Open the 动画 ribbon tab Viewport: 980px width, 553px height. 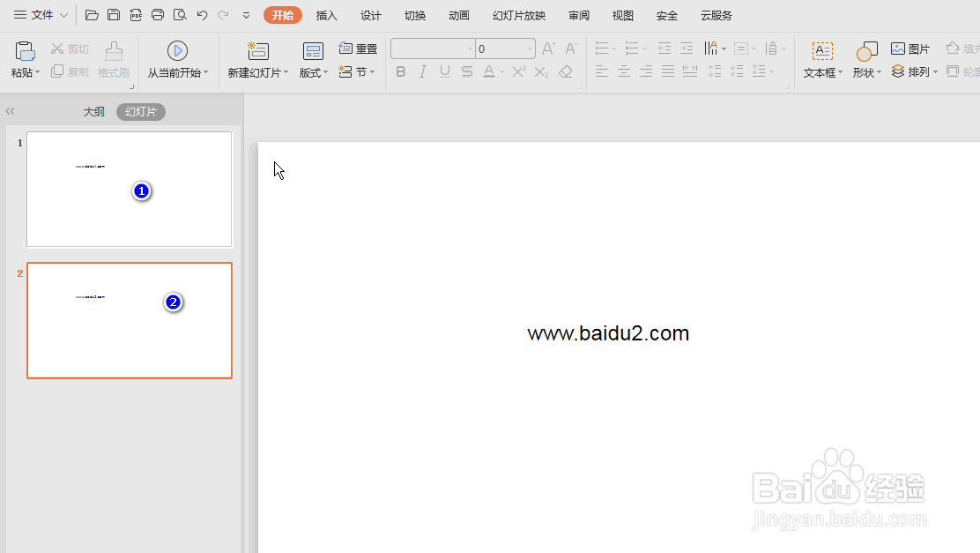point(459,16)
